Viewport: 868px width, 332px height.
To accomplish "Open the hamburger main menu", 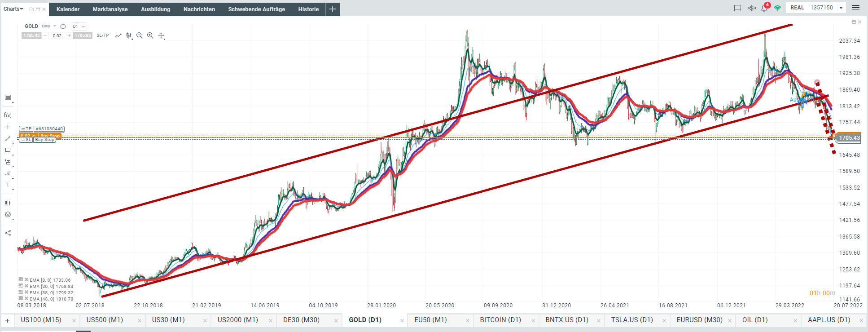I will tap(856, 8).
